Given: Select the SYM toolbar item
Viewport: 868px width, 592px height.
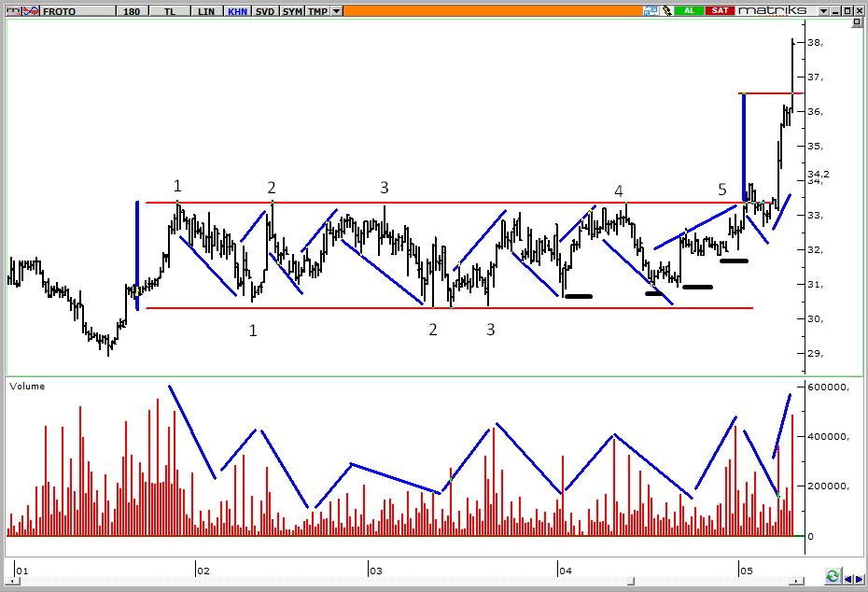Looking at the screenshot, I should [292, 11].
